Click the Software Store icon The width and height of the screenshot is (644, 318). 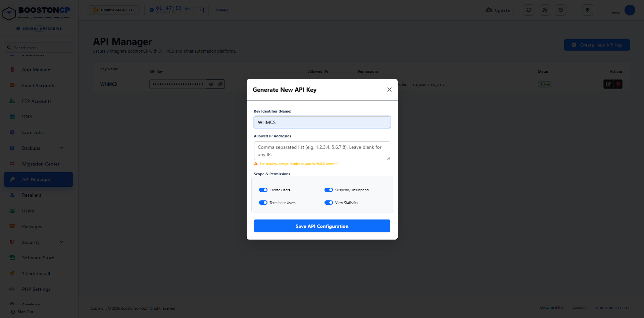pos(12,258)
